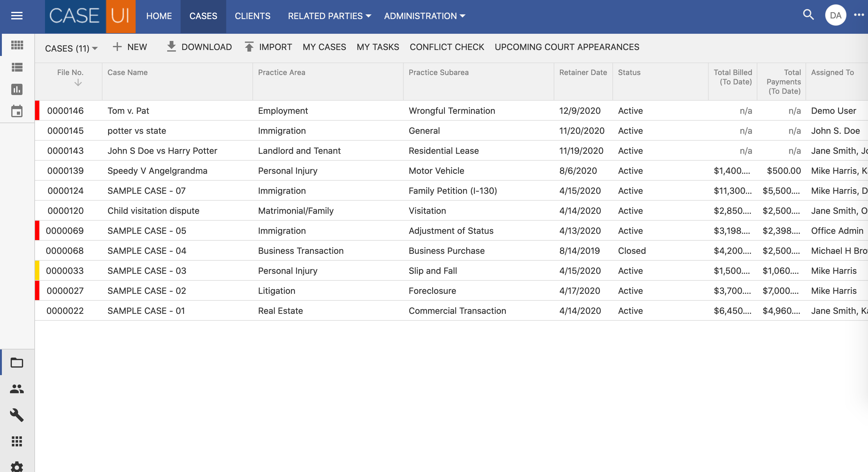868x472 pixels.
Task: Open SAMPLE CASE - 03
Action: tap(147, 270)
